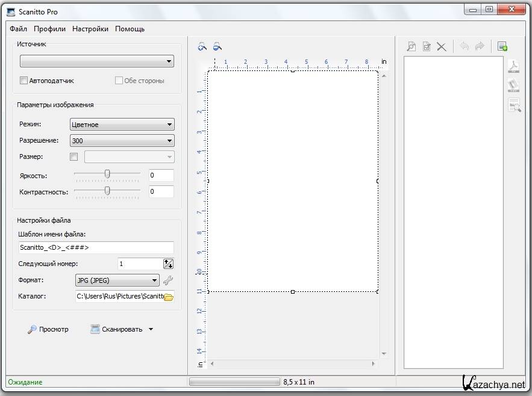Open the Настройки menu
Image resolution: width=532 pixels, height=396 pixels.
[90, 29]
